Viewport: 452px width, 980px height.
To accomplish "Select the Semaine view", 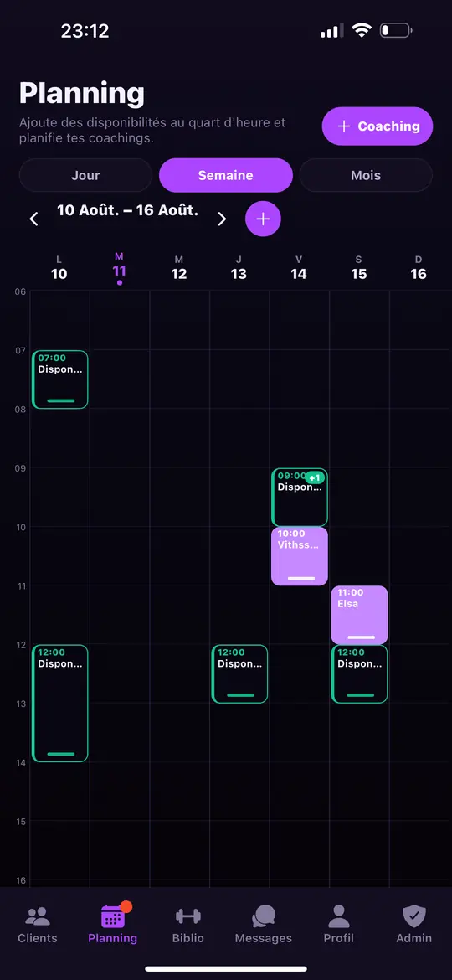I will [x=225, y=175].
